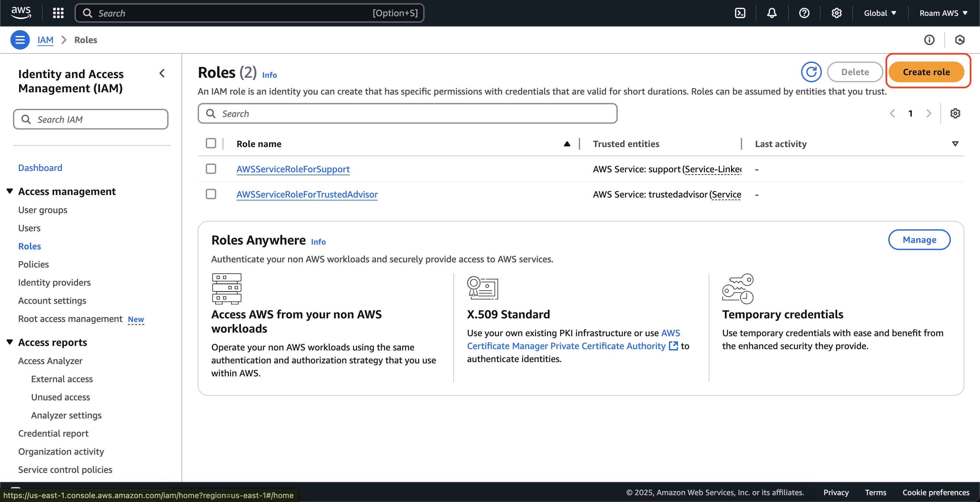Open Analyzer settings in the sidebar
Image resolution: width=980 pixels, height=502 pixels.
(x=66, y=415)
